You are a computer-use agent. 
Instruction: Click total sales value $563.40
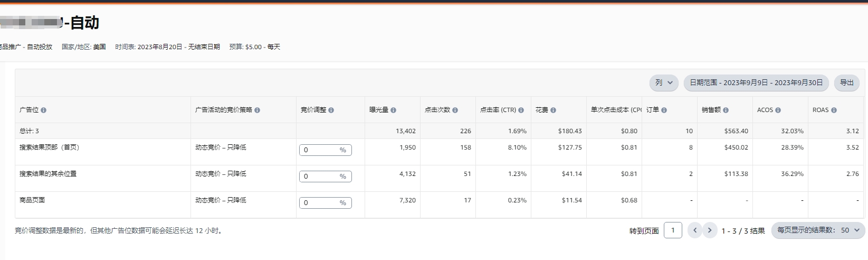click(x=736, y=131)
